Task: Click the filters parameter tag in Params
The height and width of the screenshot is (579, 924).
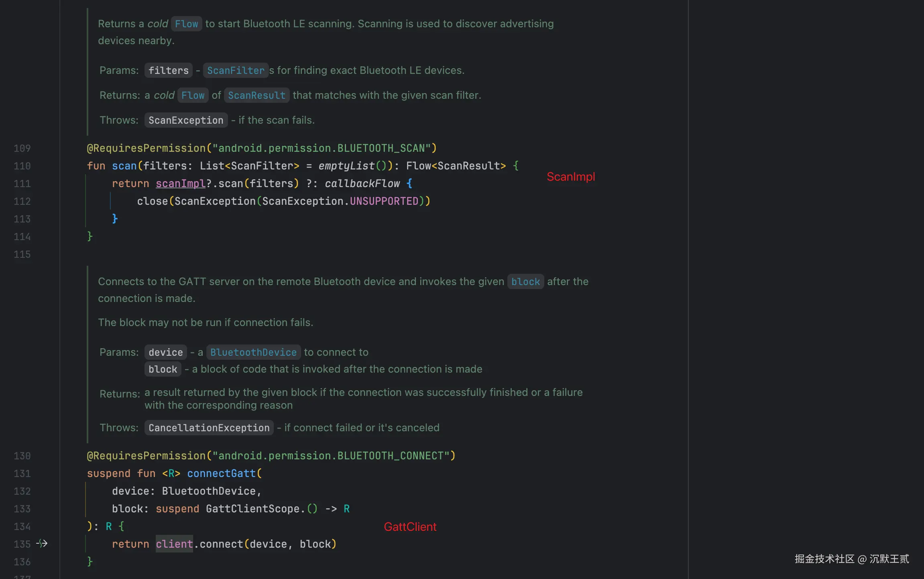Action: click(x=168, y=71)
